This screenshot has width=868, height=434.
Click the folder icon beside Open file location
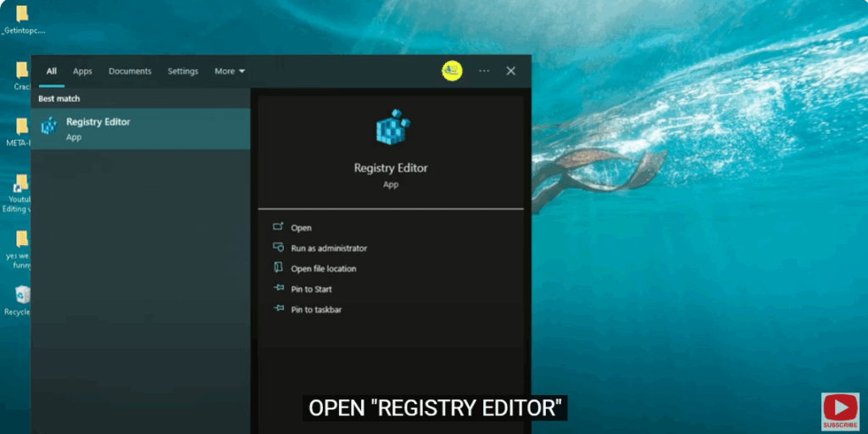tap(278, 267)
